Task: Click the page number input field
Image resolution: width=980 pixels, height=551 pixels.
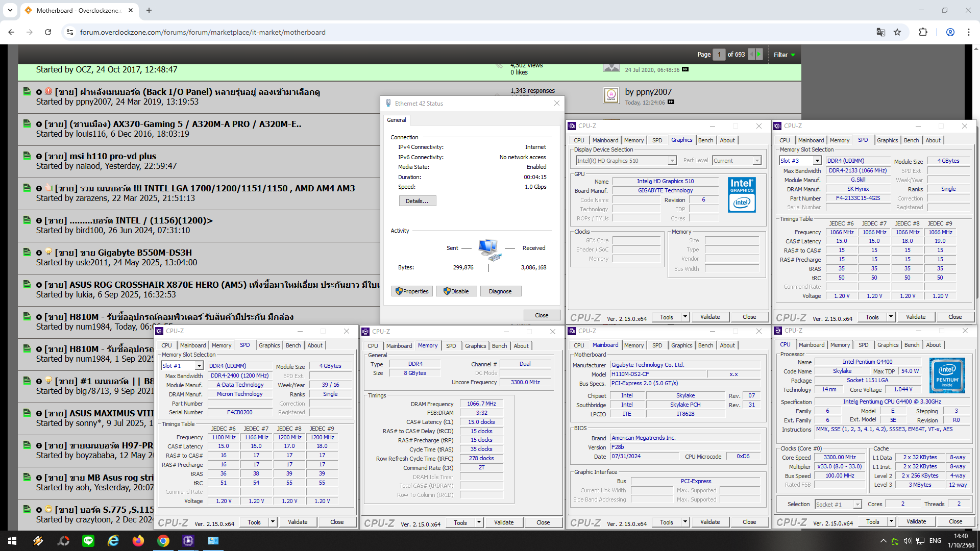Action: tap(719, 54)
